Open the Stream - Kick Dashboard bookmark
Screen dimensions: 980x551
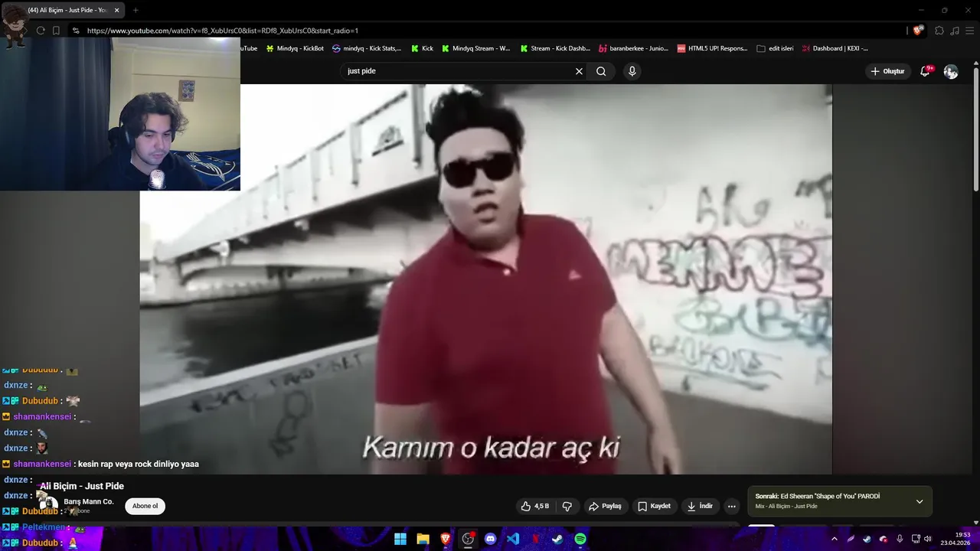[555, 48]
